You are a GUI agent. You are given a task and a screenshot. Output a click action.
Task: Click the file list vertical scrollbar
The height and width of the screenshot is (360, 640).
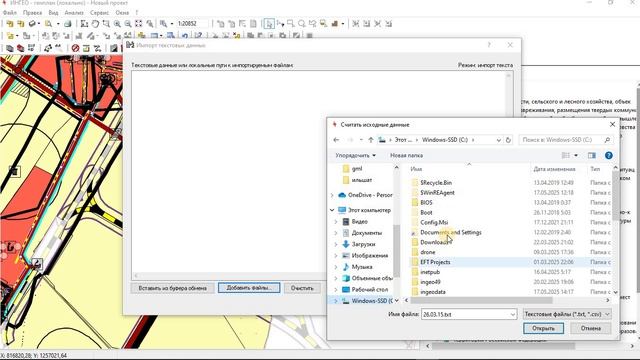click(x=615, y=196)
